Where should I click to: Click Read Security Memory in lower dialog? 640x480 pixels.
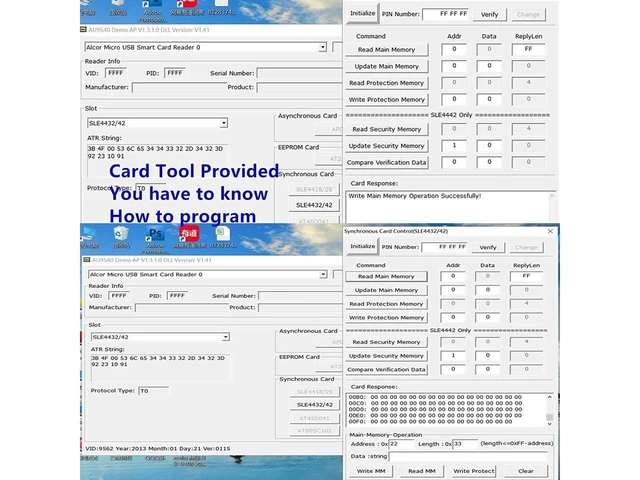386,342
